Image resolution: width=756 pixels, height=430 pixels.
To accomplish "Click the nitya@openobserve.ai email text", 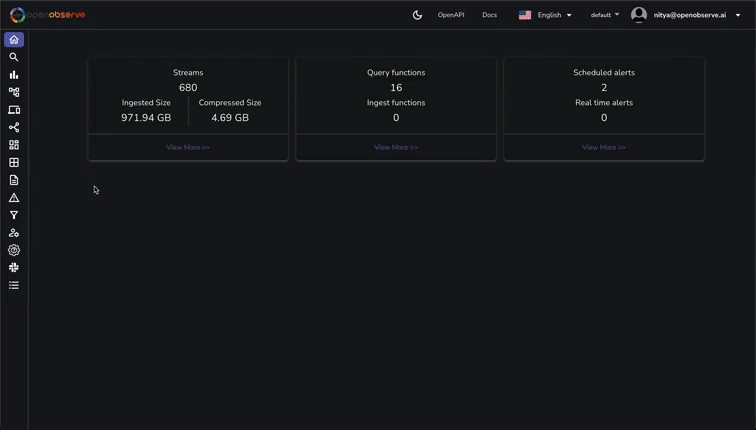I will pos(689,15).
